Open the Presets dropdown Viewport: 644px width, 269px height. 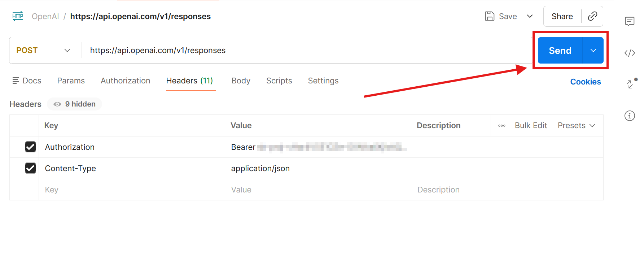click(576, 126)
